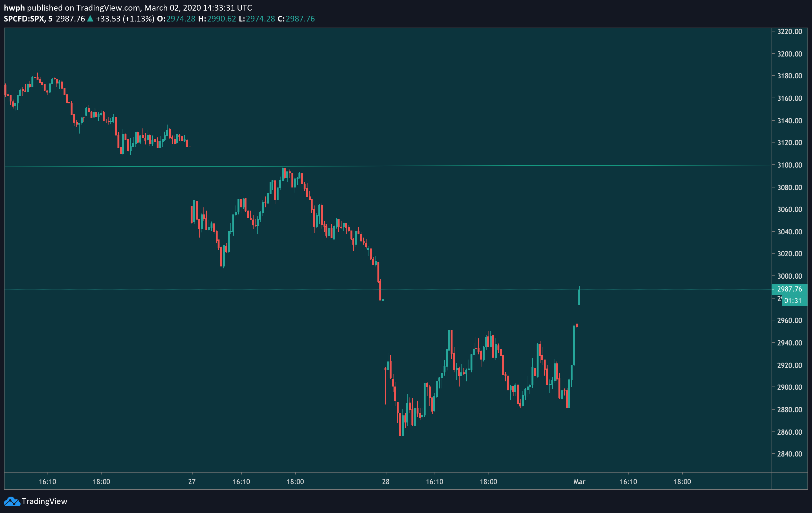Click the 3140.00 price axis label
The width and height of the screenshot is (812, 513).
790,121
